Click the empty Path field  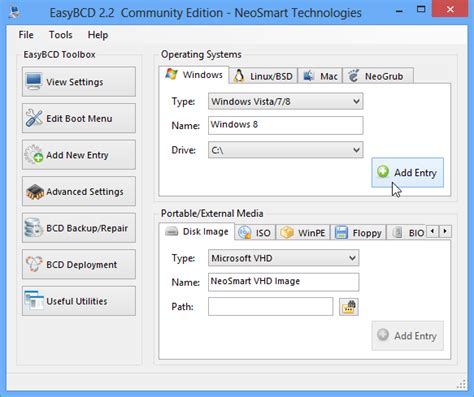(x=270, y=306)
